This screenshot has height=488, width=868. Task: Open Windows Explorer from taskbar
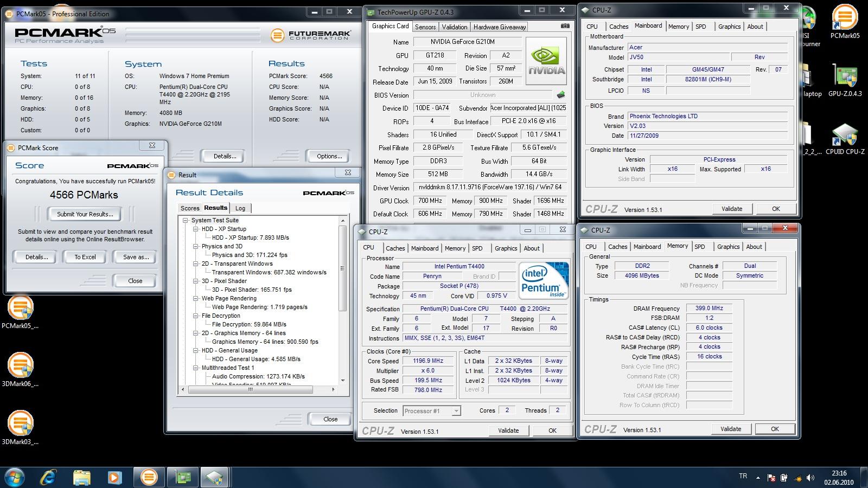(x=82, y=477)
